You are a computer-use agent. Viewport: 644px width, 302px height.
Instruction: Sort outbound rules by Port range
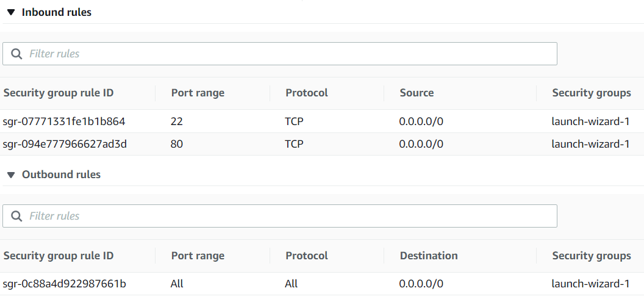198,256
